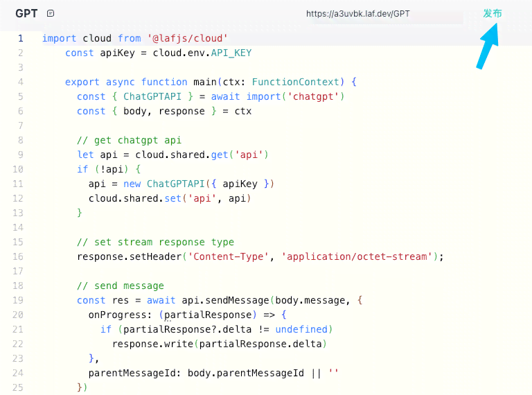Screen dimensions: 532x395
Task: Click the API_KEY env variable text
Action: tap(231, 53)
